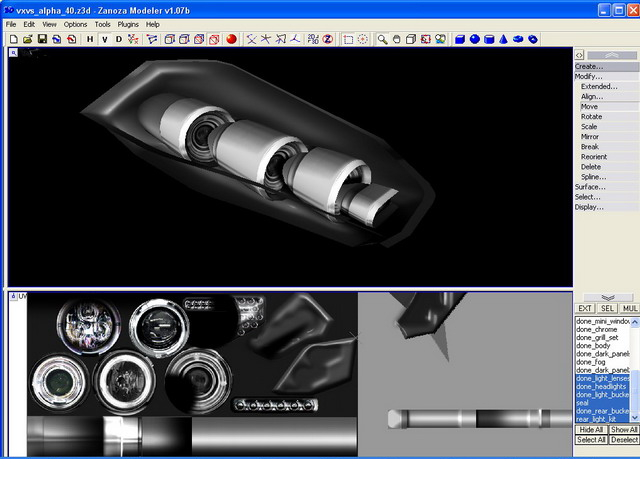The height and width of the screenshot is (477, 640).
Task: Toggle the D depth axis lock
Action: pos(118,39)
